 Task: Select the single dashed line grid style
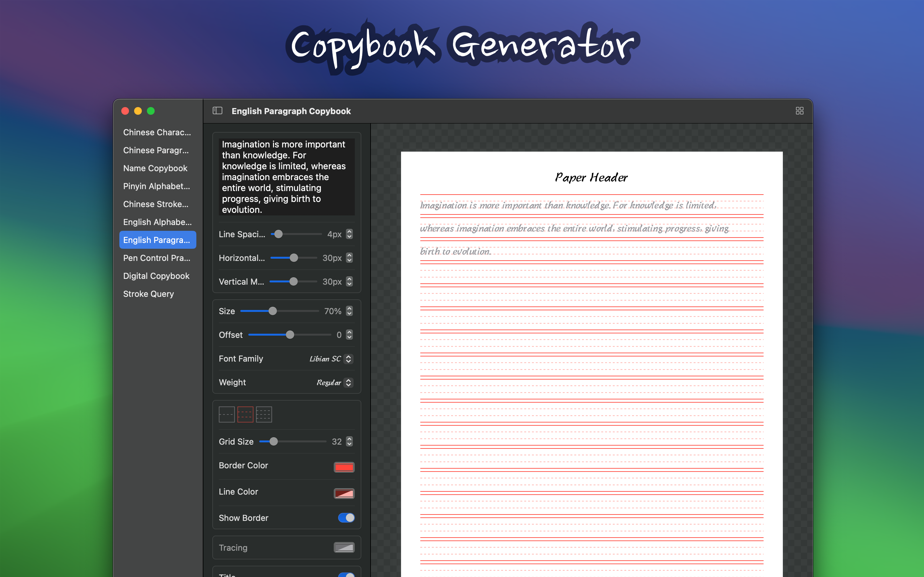click(x=227, y=414)
